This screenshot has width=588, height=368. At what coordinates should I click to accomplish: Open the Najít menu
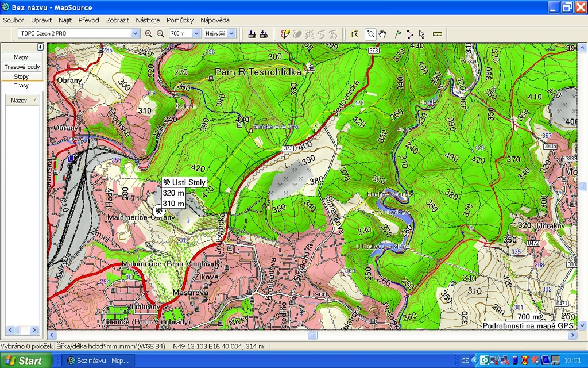(65, 20)
